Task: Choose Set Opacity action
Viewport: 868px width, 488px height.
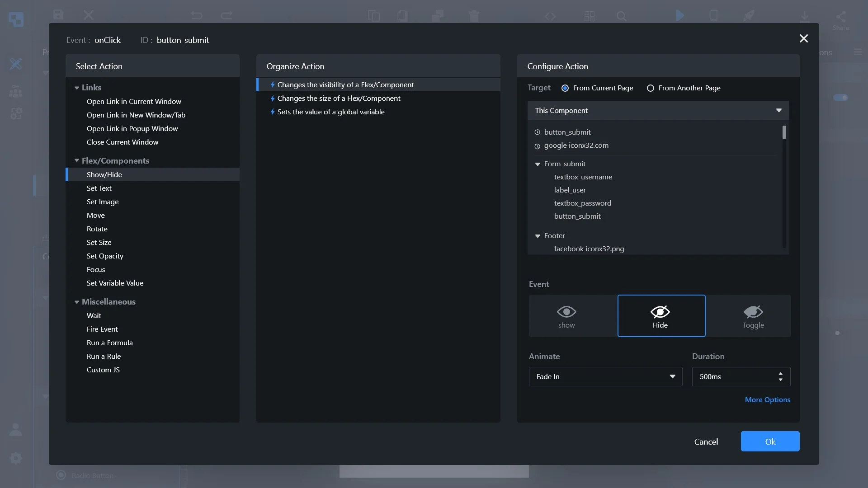Action: click(105, 256)
